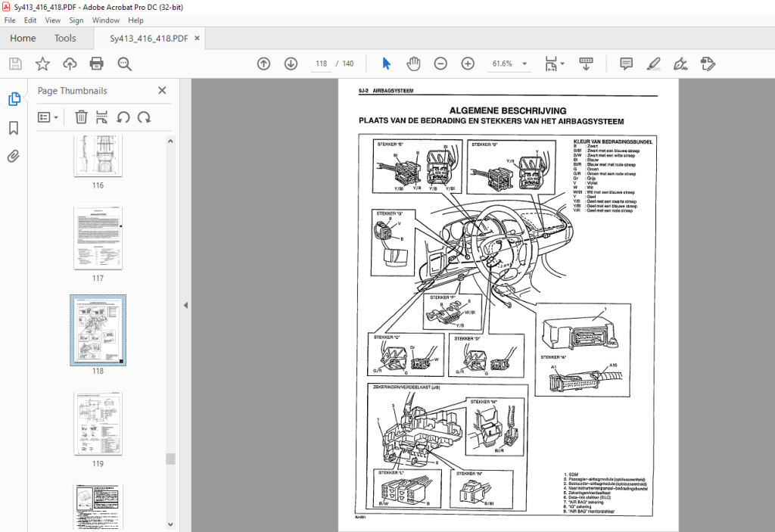
Task: Switch to the Tools tab
Action: click(65, 38)
